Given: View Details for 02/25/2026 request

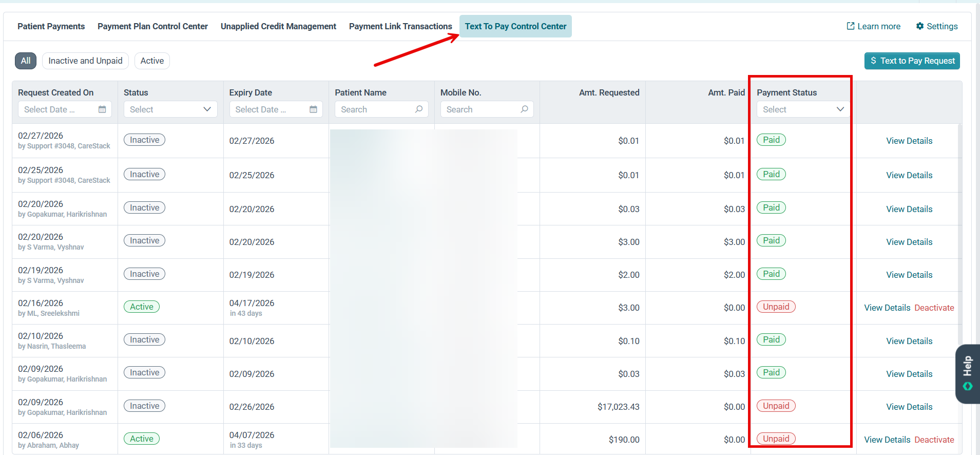Looking at the screenshot, I should (909, 175).
